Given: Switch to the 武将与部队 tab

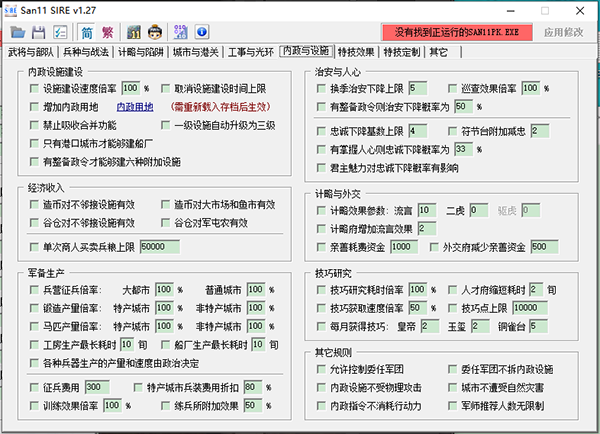Looking at the screenshot, I should (x=31, y=52).
